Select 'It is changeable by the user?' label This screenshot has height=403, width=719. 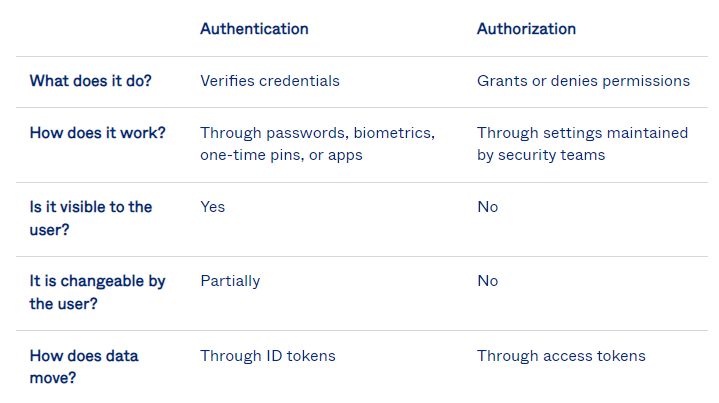tap(98, 293)
